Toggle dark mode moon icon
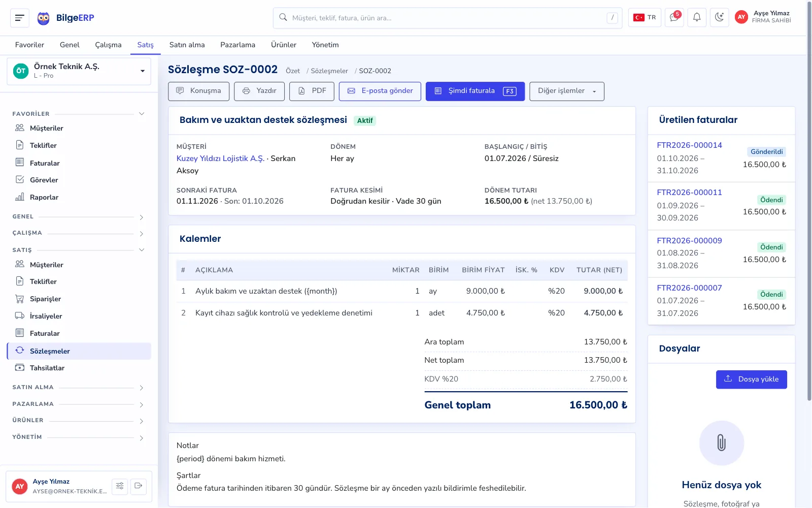812x508 pixels. (719, 18)
